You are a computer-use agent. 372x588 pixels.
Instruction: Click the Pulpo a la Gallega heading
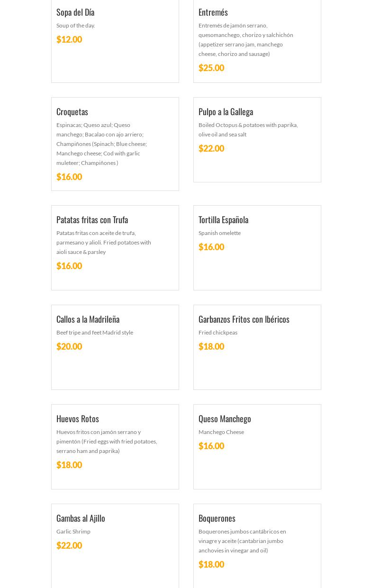(x=226, y=112)
